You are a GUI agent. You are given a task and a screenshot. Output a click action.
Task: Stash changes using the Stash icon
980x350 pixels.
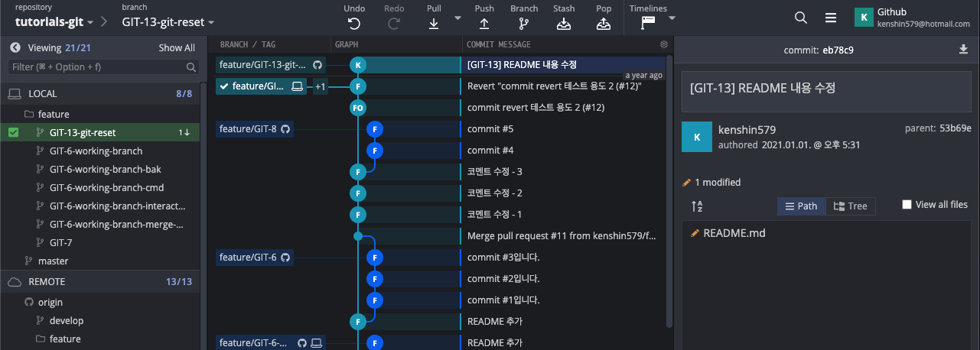[x=564, y=23]
